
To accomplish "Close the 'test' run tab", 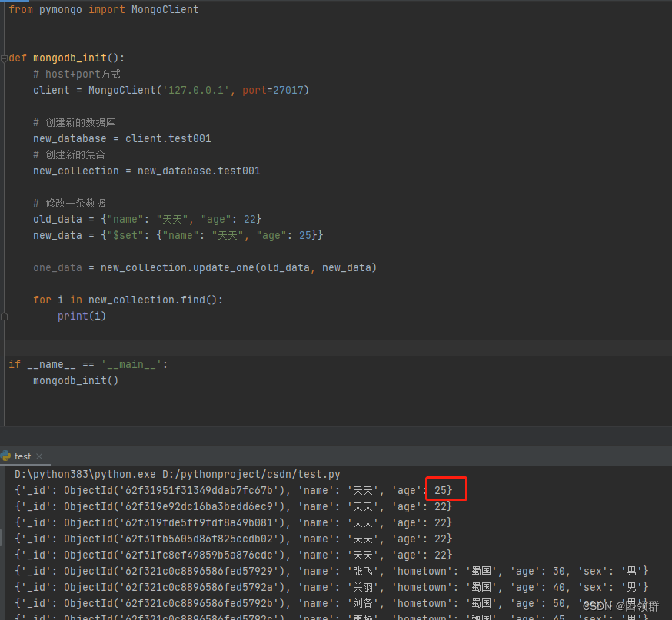I will (39, 456).
